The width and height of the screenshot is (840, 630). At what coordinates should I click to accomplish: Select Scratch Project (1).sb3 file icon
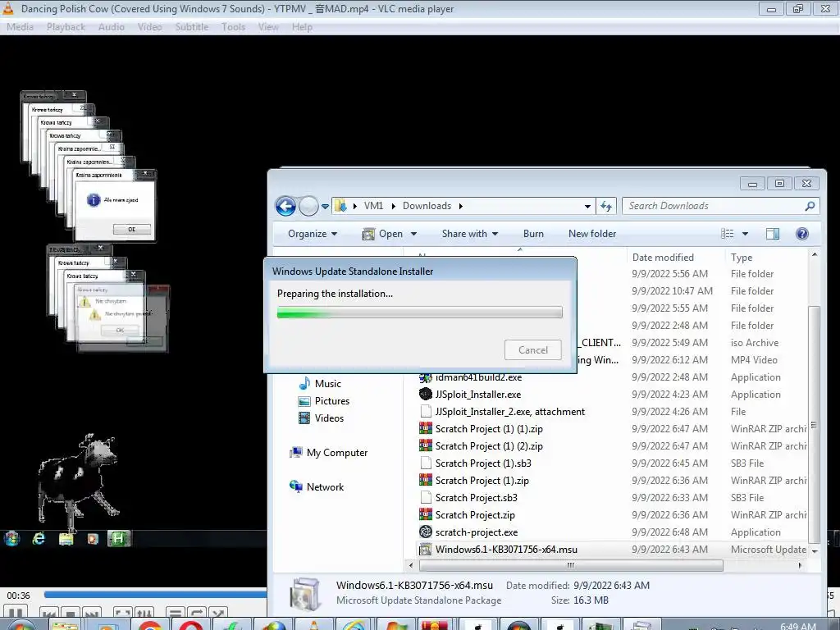tap(426, 463)
